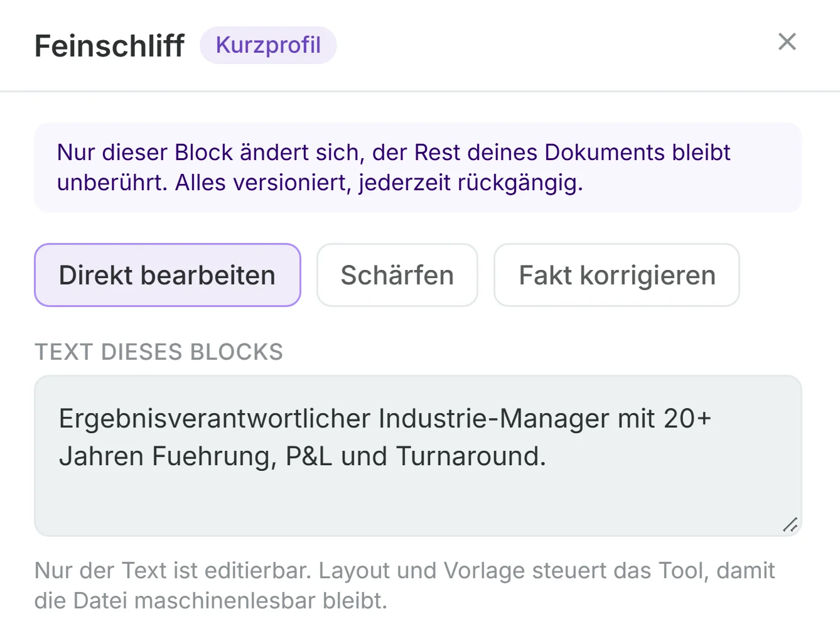Click the textarea resize handle icon
This screenshot has height=631, width=840.
790,525
